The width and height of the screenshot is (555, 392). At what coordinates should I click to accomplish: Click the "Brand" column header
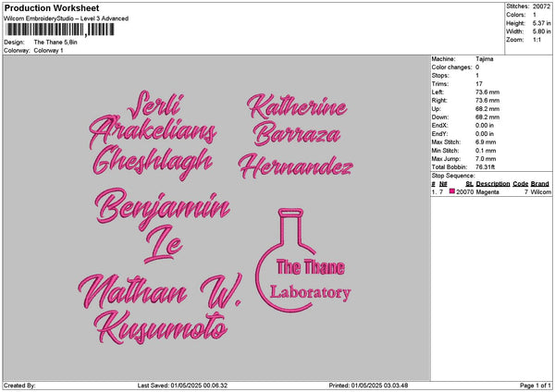click(x=540, y=184)
